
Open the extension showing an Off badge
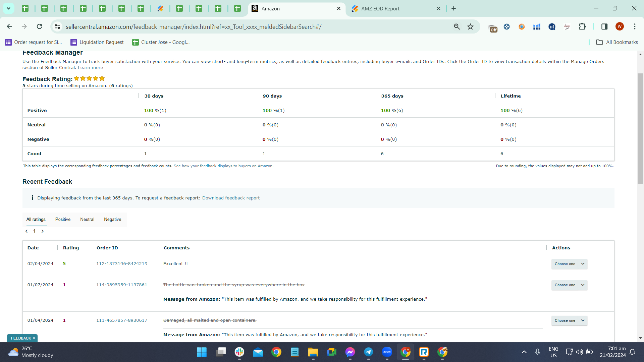[x=492, y=28]
